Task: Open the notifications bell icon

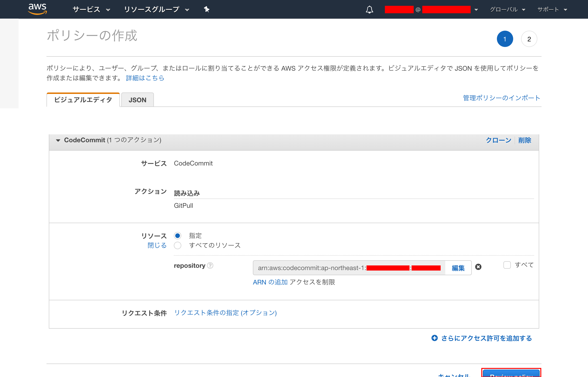Action: (x=369, y=10)
